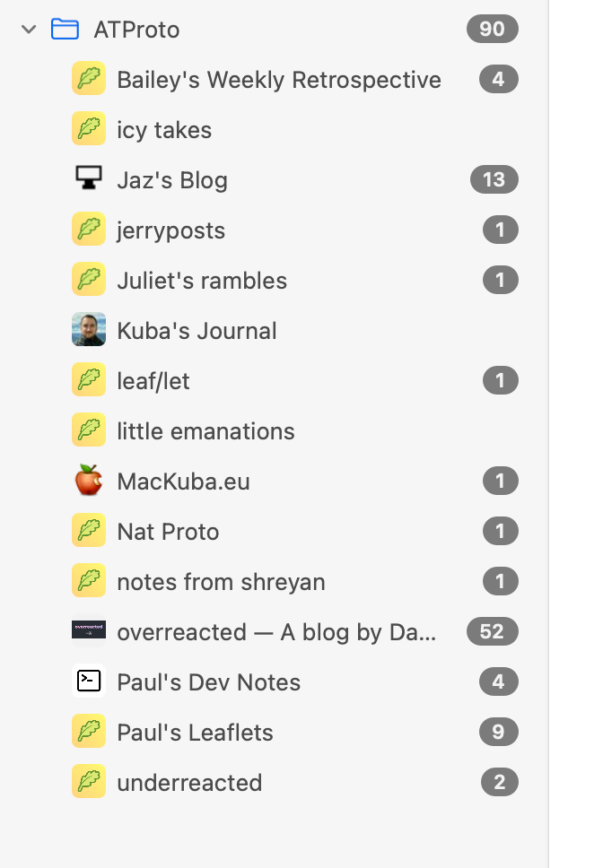Click Paul's Dev Notes terminal icon
The width and height of the screenshot is (603, 868).
click(x=89, y=681)
